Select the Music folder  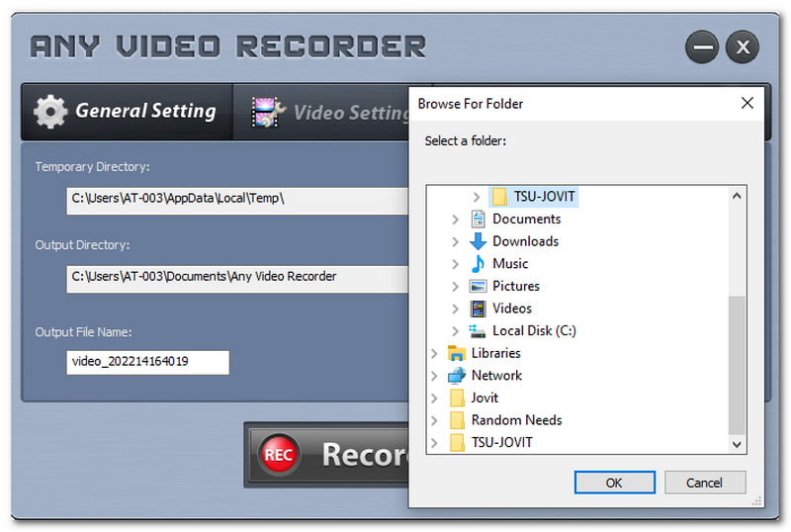coord(510,263)
